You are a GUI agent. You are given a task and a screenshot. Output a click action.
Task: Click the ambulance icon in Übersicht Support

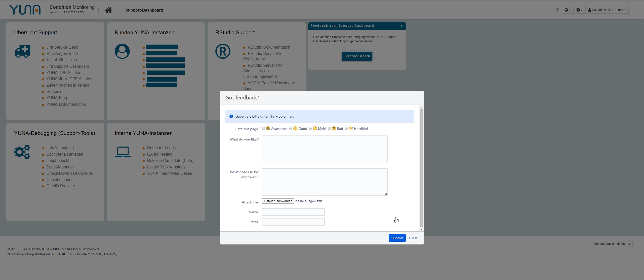(x=23, y=51)
